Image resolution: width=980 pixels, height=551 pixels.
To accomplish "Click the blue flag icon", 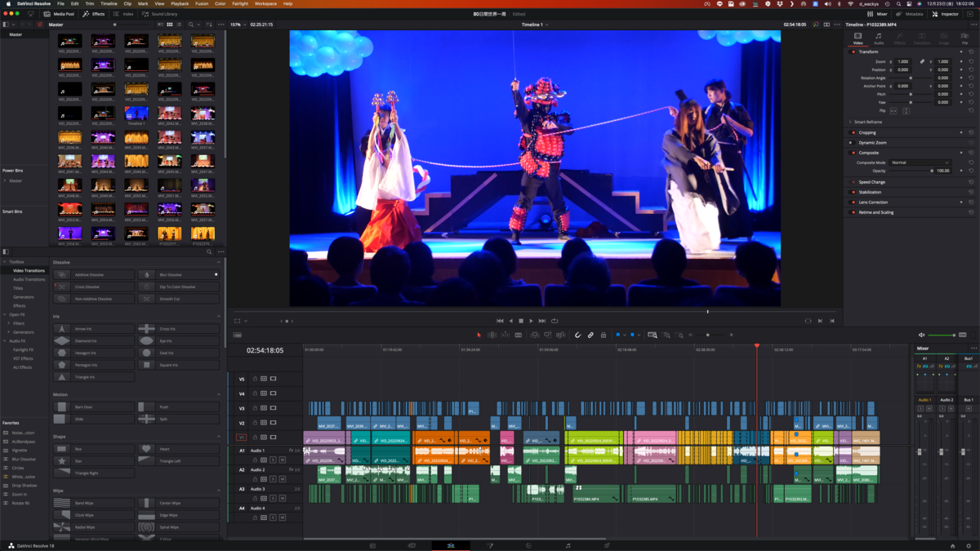I will tap(618, 335).
